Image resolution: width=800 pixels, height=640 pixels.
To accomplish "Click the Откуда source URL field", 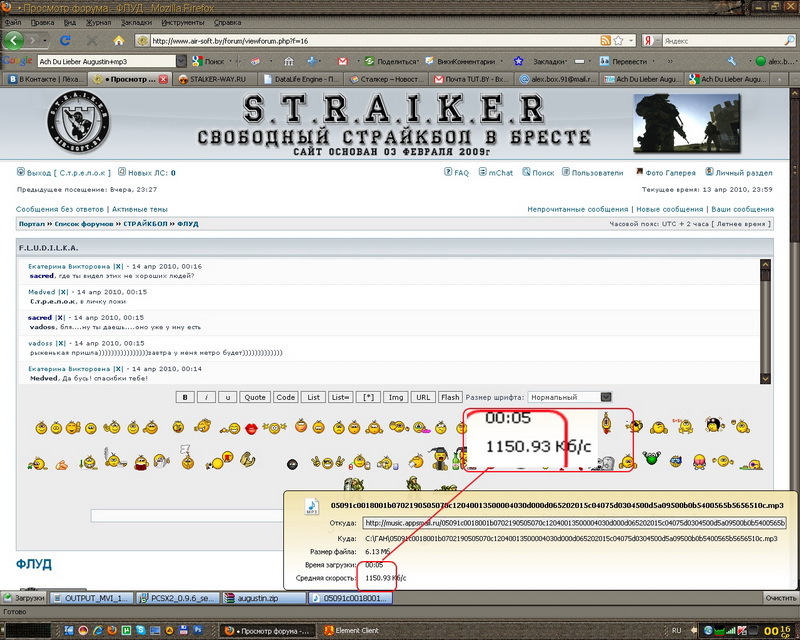I will click(574, 523).
